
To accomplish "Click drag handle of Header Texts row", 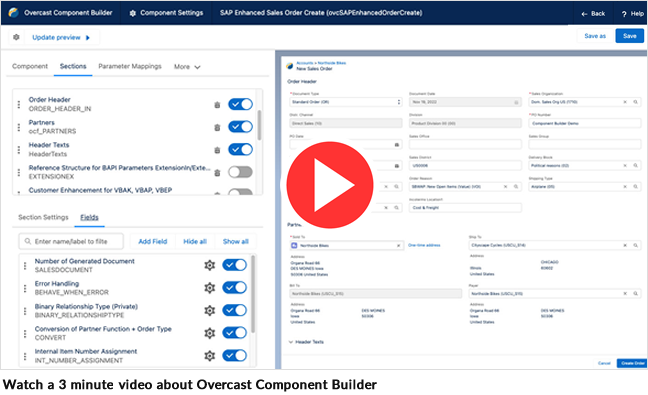I will click(x=19, y=150).
